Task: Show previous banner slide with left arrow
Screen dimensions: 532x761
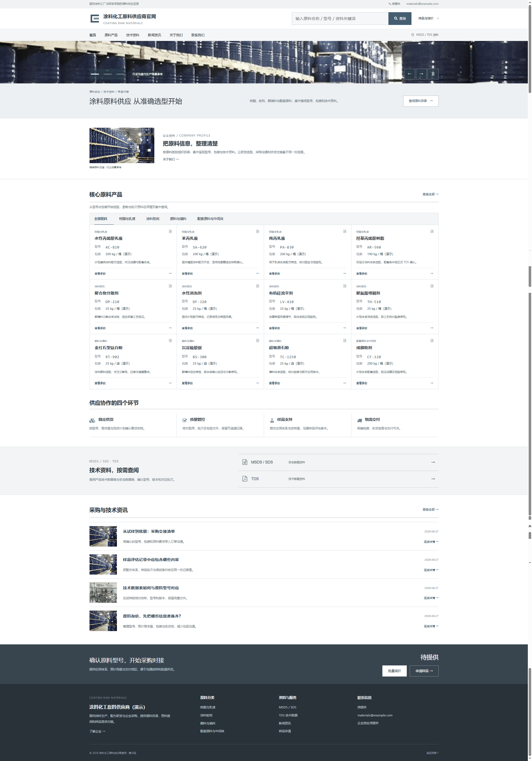Action: pos(409,74)
